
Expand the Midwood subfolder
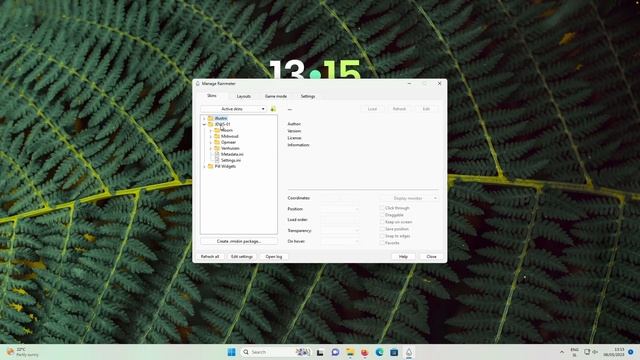click(211, 136)
